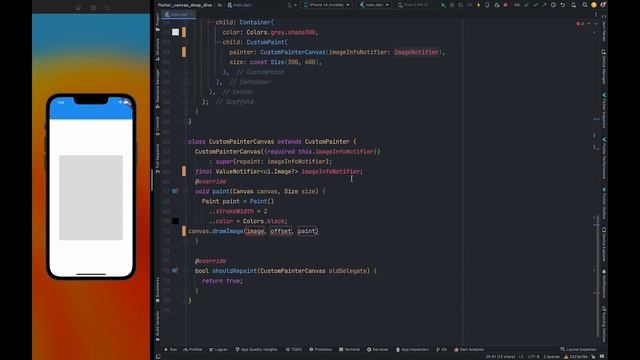
Task: Run the app with the green play icon
Action: coord(443,5)
